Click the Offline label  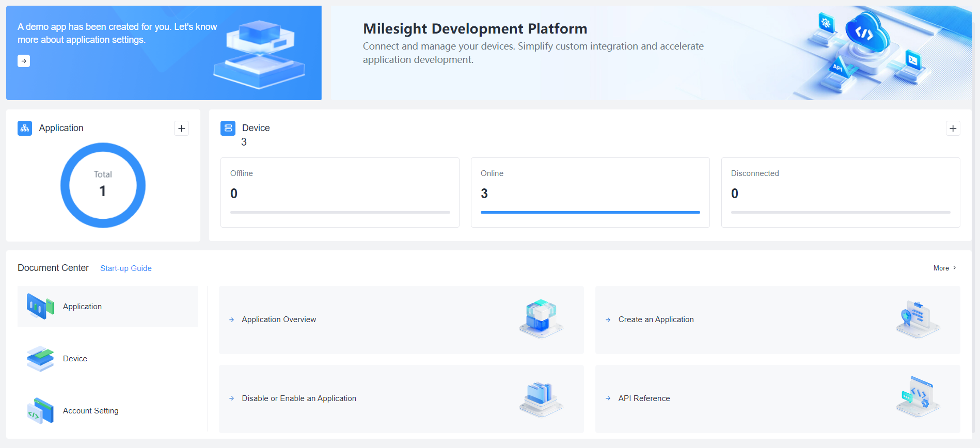tap(242, 173)
